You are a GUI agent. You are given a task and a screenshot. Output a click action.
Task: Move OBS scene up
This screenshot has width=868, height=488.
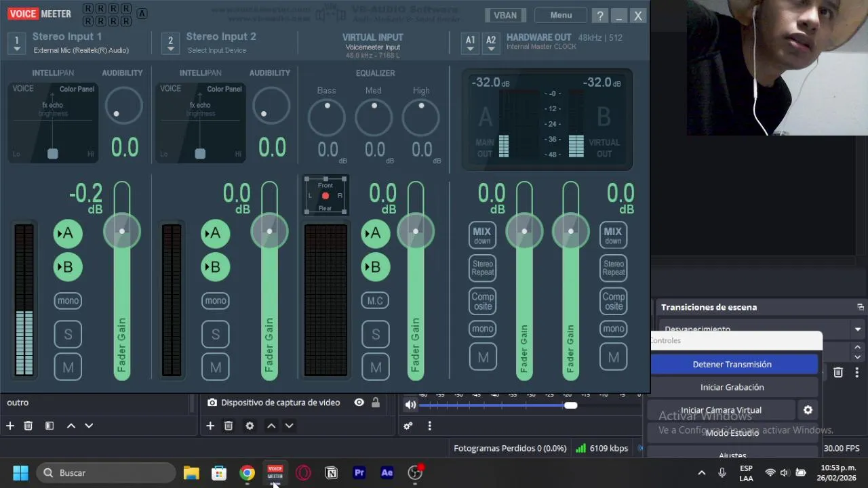(x=71, y=426)
